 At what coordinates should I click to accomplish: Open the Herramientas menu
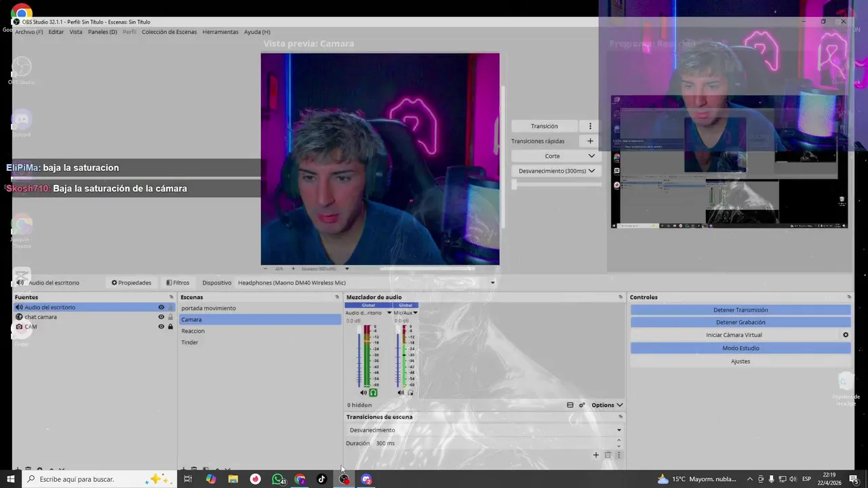tap(220, 32)
